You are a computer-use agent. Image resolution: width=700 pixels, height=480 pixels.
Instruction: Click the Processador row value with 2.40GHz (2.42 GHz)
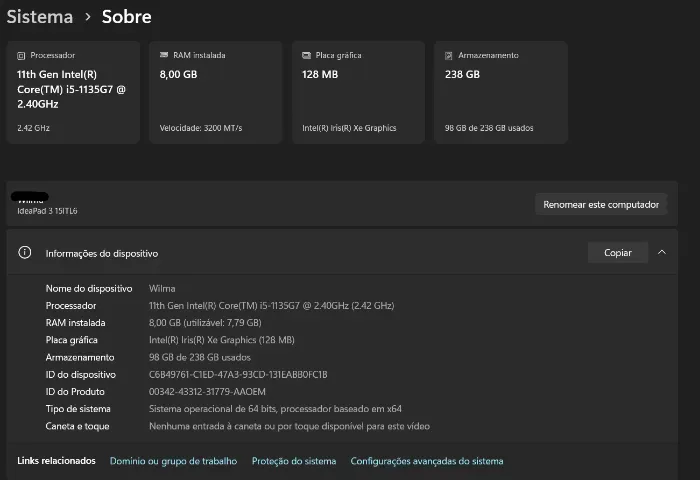pos(271,306)
